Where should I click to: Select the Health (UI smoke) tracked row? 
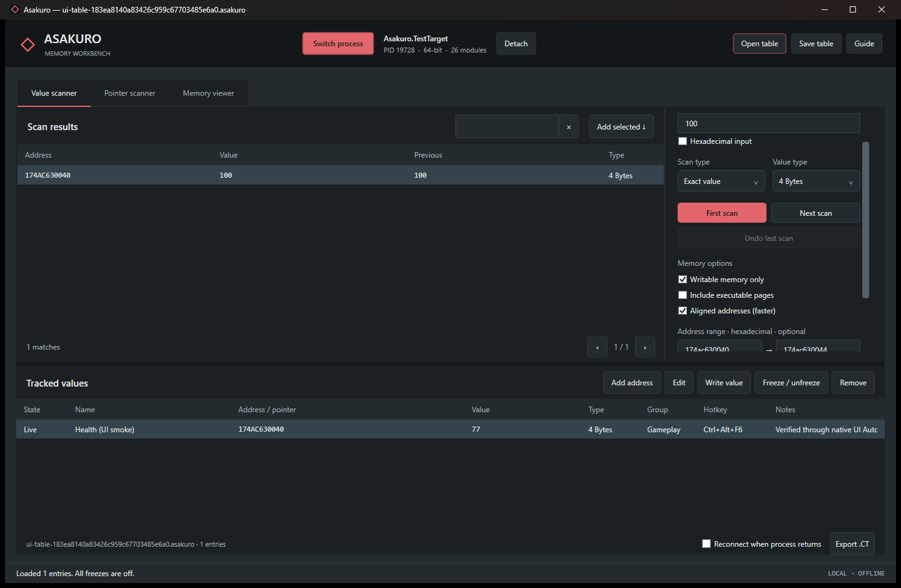pyautogui.click(x=450, y=429)
